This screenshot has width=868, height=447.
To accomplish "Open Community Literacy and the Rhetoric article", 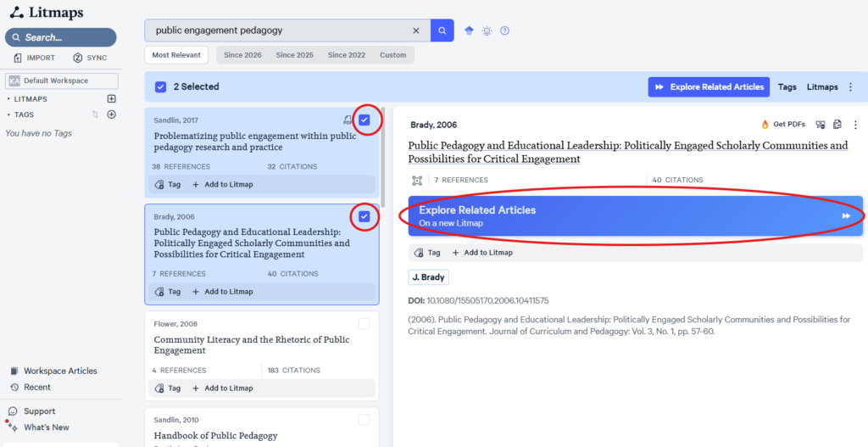I will [252, 345].
